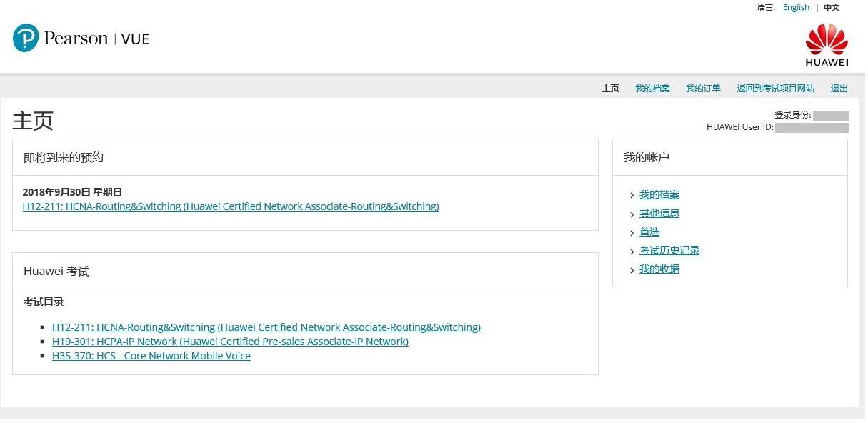Click the 我的帐户 panel title
This screenshot has height=423, width=868.
click(647, 157)
